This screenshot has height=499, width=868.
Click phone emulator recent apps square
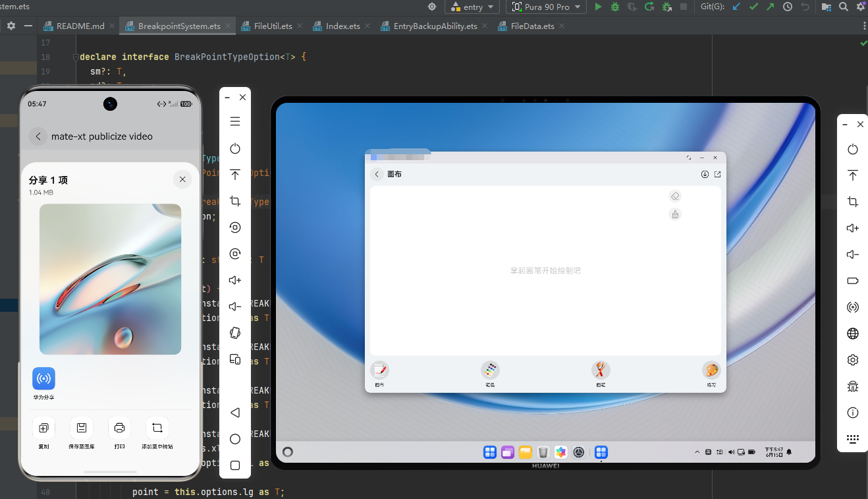[235, 465]
